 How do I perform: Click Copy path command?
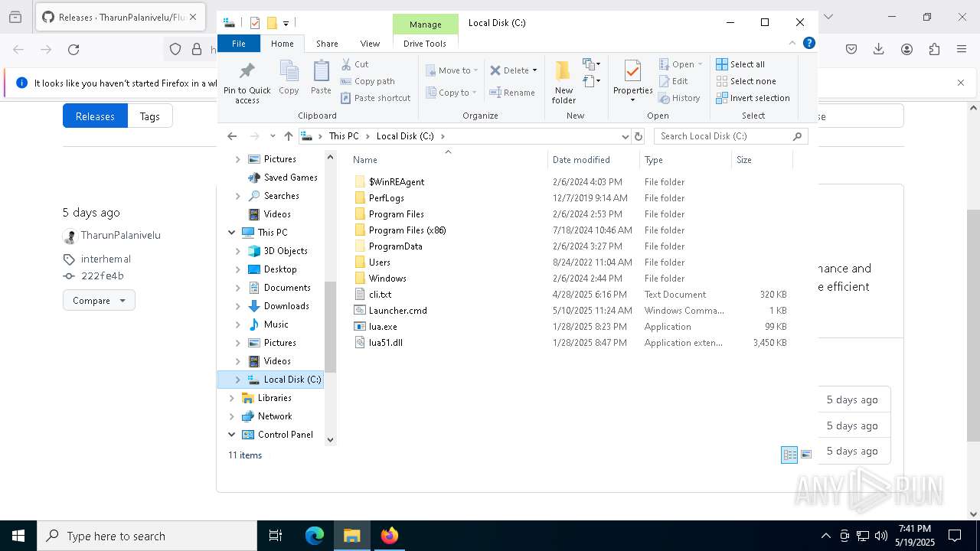[367, 81]
